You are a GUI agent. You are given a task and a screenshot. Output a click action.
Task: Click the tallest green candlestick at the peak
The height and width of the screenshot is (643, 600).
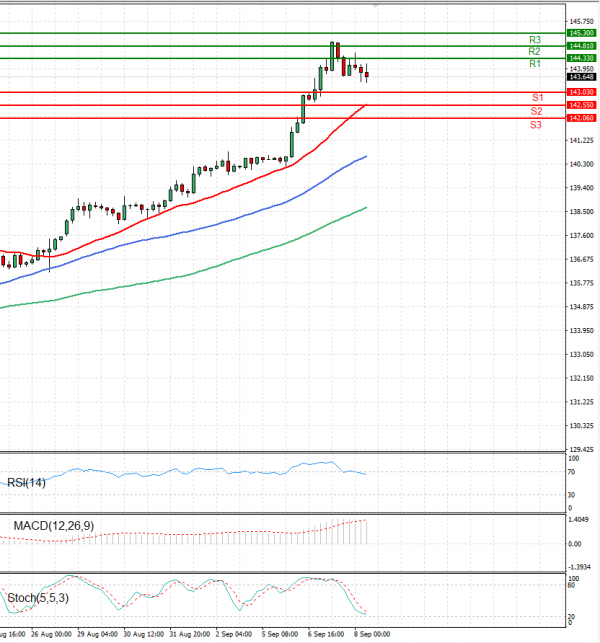[x=332, y=56]
